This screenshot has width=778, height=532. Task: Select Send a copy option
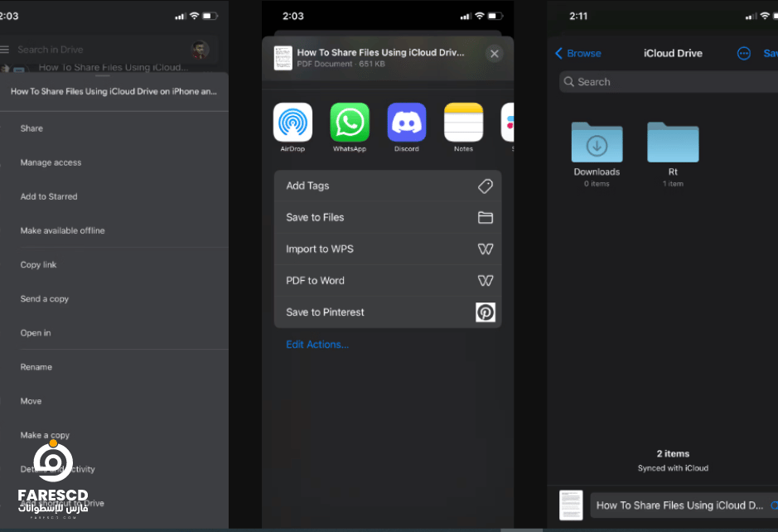114,299
